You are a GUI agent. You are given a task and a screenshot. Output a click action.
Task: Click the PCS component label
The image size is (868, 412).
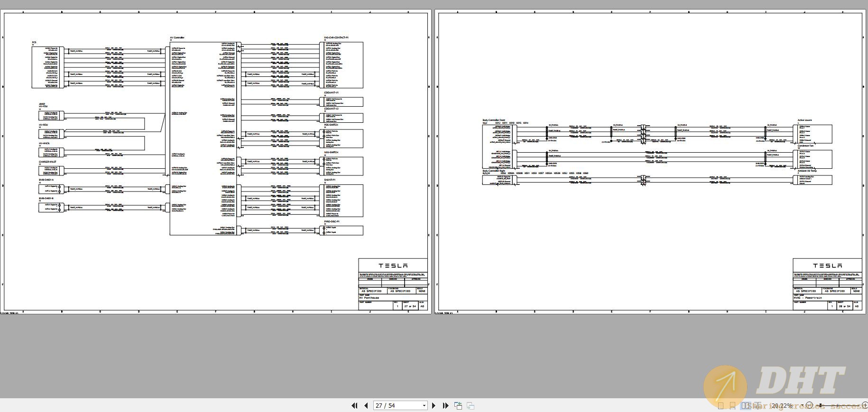tap(34, 42)
